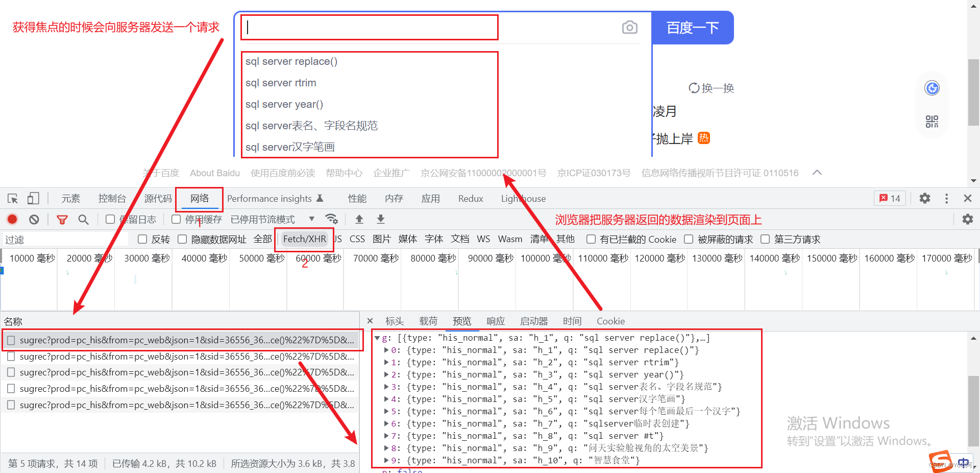The image size is (980, 473).
Task: Click the preview pane scrollbar thumb
Action: point(973,411)
